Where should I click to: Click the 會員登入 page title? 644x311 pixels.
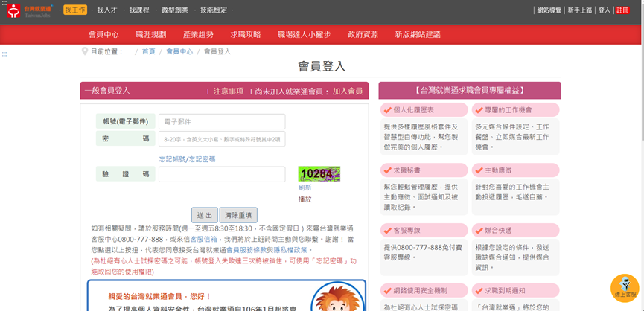(322, 66)
